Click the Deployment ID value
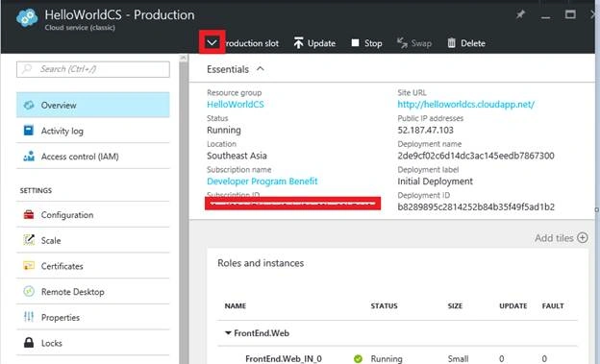The width and height of the screenshot is (600, 364). pyautogui.click(x=476, y=206)
